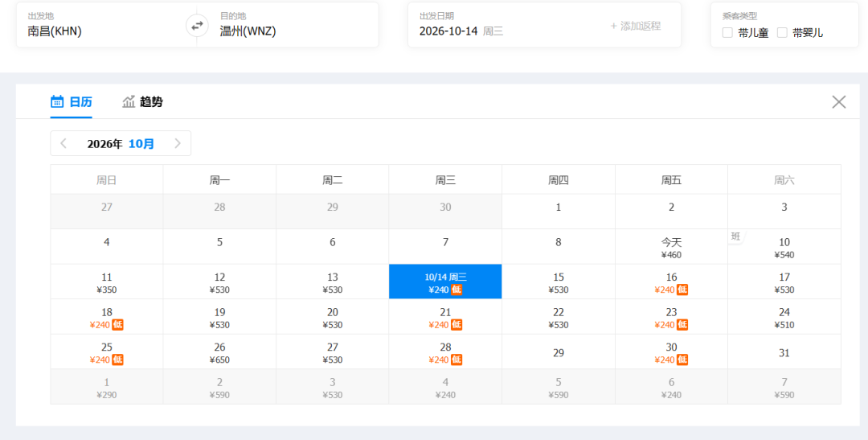Image resolution: width=868 pixels, height=440 pixels.
Task: Select highlighted 10/14 周三 date
Action: pyautogui.click(x=445, y=282)
